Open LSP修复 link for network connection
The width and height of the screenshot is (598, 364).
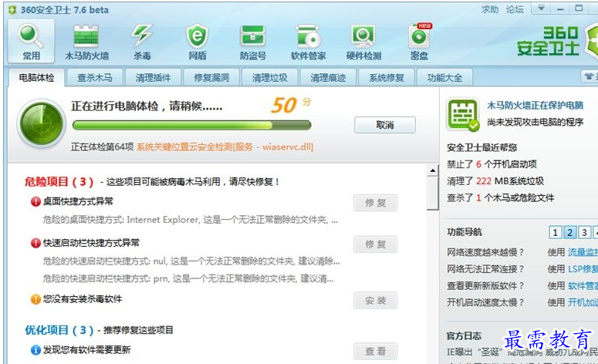pyautogui.click(x=583, y=269)
